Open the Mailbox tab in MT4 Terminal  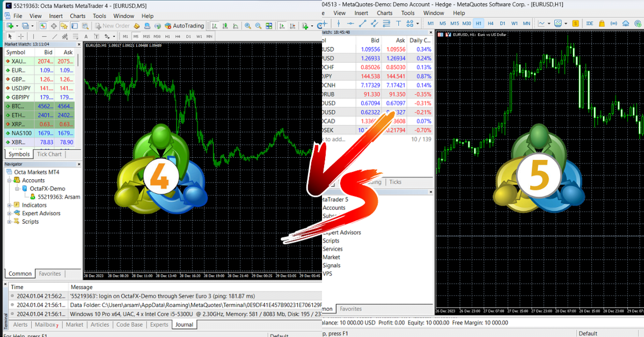[46, 325]
